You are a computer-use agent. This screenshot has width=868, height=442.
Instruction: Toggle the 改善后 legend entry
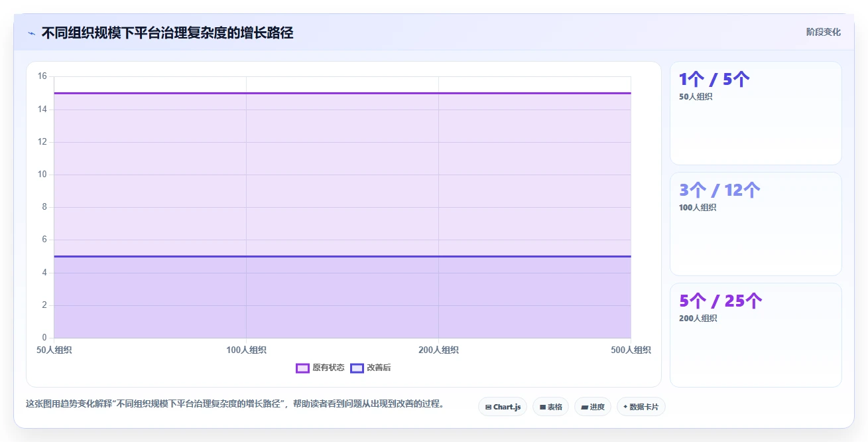tap(371, 368)
